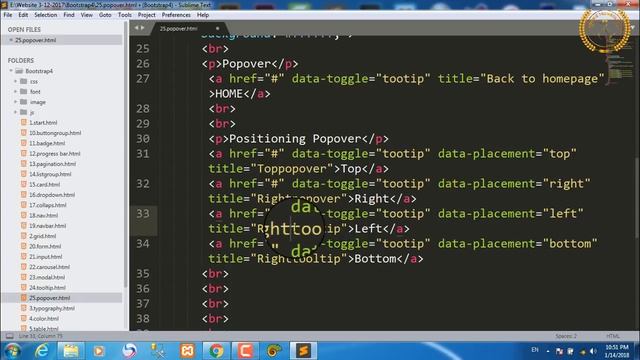The image size is (640, 360).
Task: Open the Tools menu
Action: tap(124, 15)
